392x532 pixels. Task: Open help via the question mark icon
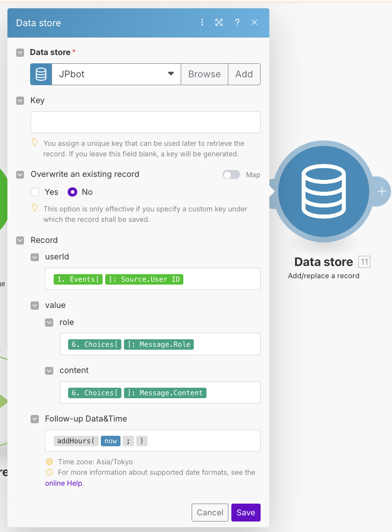click(x=237, y=23)
